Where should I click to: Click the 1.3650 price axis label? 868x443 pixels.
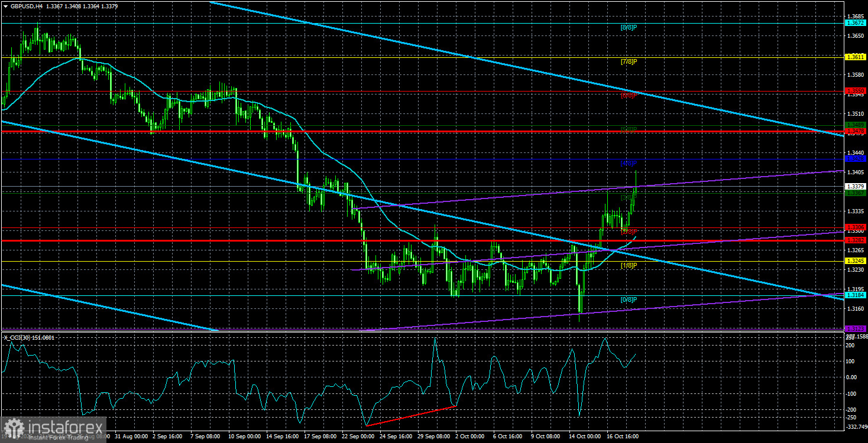(x=856, y=35)
